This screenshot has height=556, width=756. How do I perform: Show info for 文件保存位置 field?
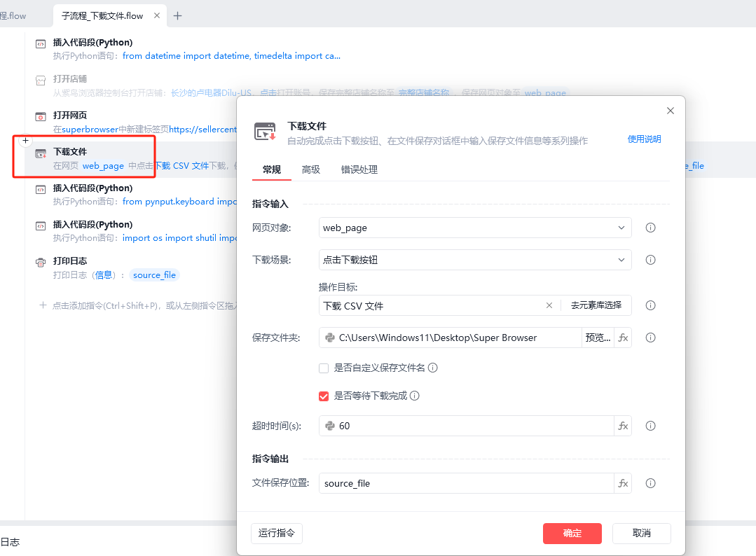tap(650, 483)
